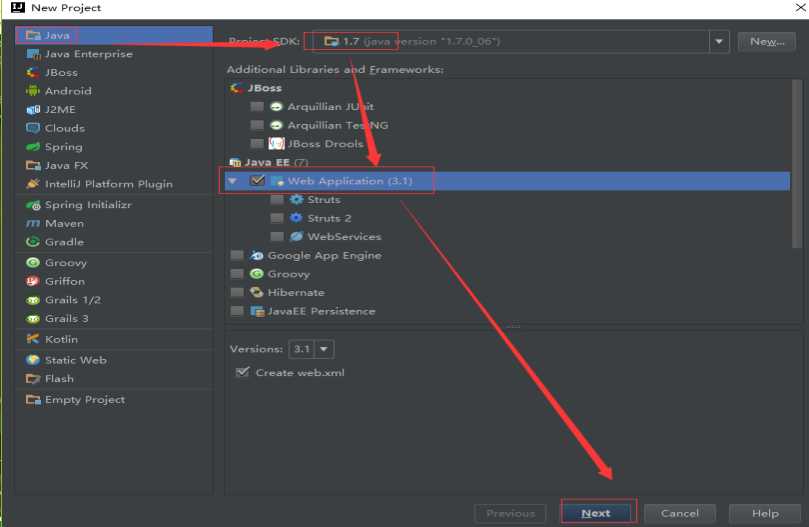Tick the Struts 2 checkbox
809x527 pixels.
277,218
